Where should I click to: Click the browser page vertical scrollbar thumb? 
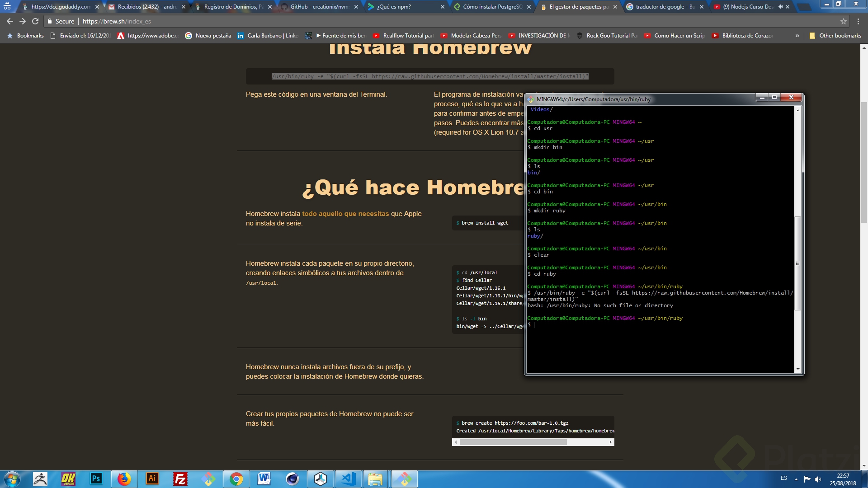864,163
